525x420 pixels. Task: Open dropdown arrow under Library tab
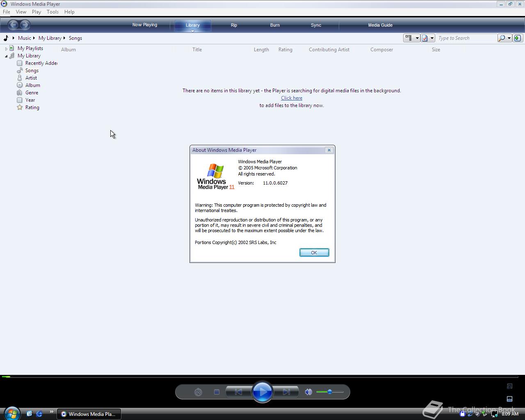[x=192, y=31]
